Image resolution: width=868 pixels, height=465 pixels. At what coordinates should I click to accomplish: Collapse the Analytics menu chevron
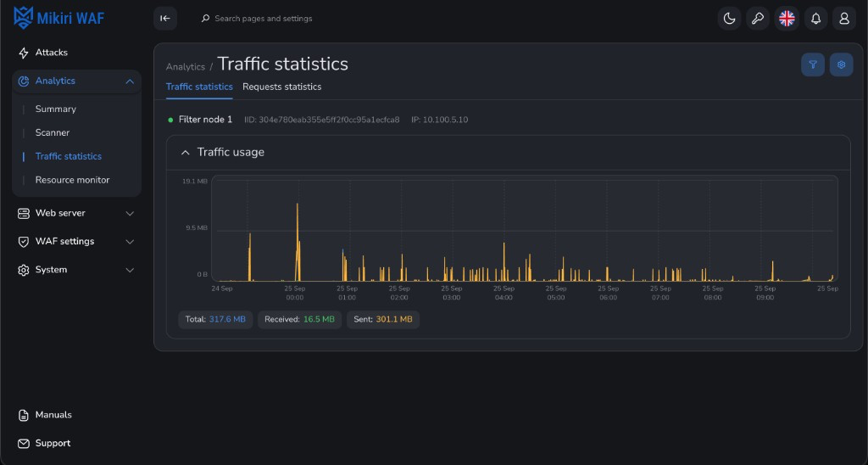tap(130, 81)
